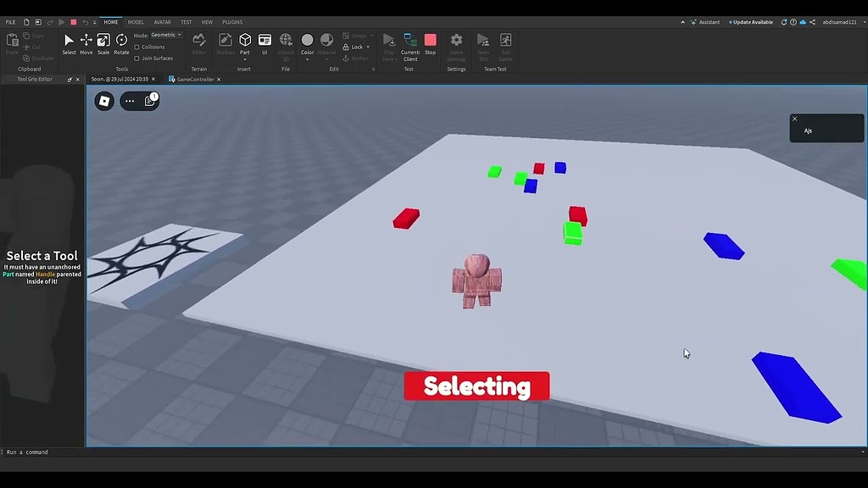Click the UI editor icon
Image resolution: width=868 pixels, height=488 pixels.
(x=264, y=40)
